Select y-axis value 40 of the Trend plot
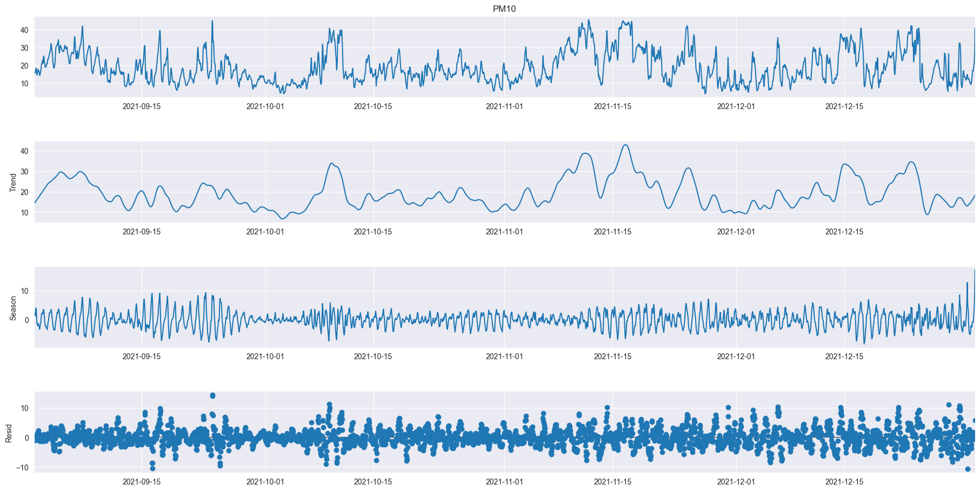980x491 pixels. tap(24, 151)
